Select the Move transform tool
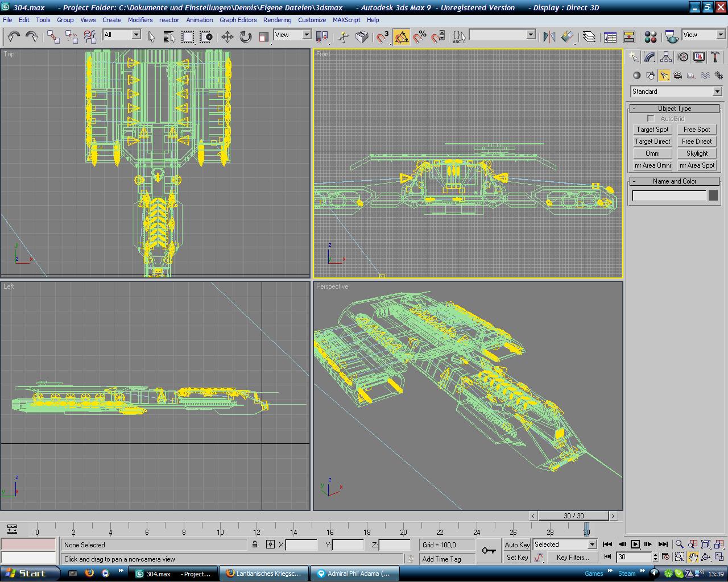The height and width of the screenshot is (582, 728). (x=227, y=37)
